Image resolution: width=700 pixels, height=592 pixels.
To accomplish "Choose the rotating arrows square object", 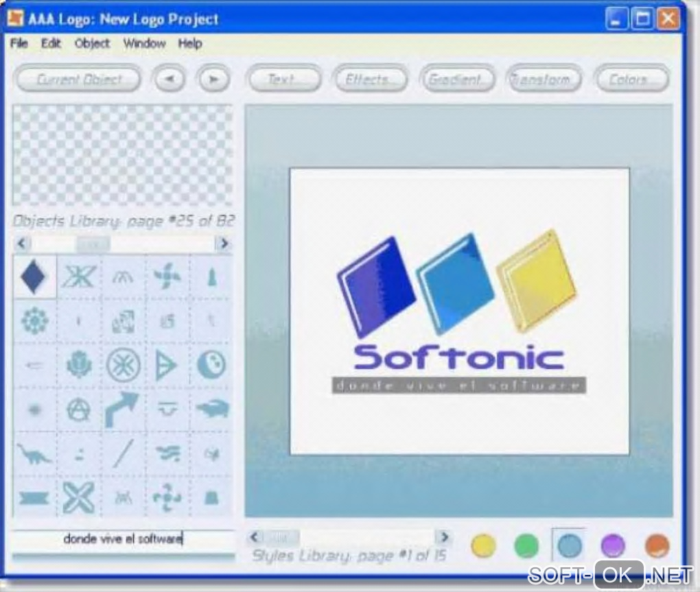I will 124,320.
